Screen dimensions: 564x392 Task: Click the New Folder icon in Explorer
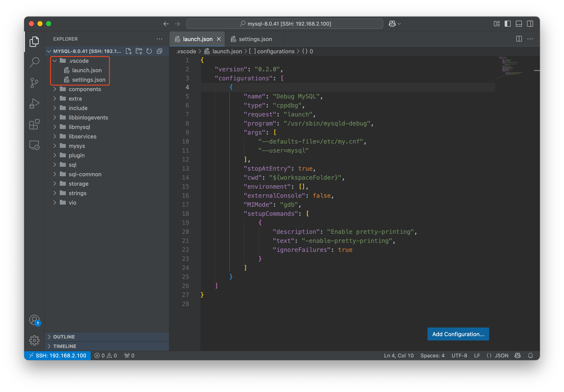click(x=139, y=51)
